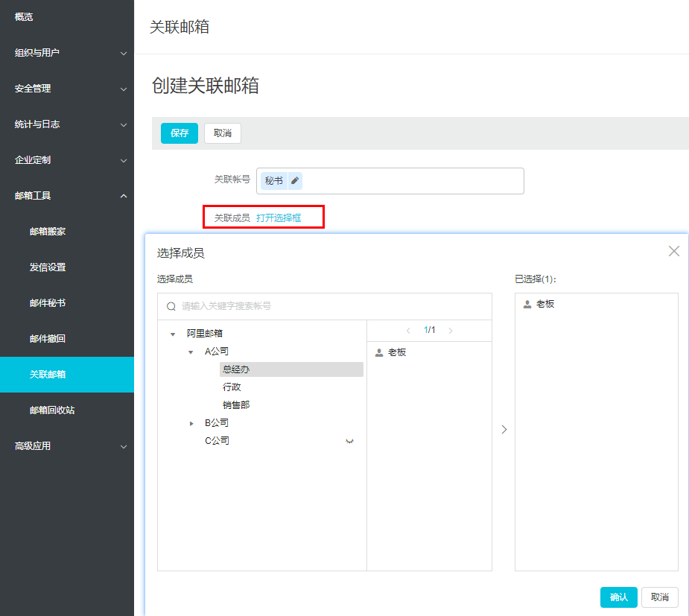The width and height of the screenshot is (689, 616).
Task: Click the move-right arrow between member panels
Action: pos(504,430)
